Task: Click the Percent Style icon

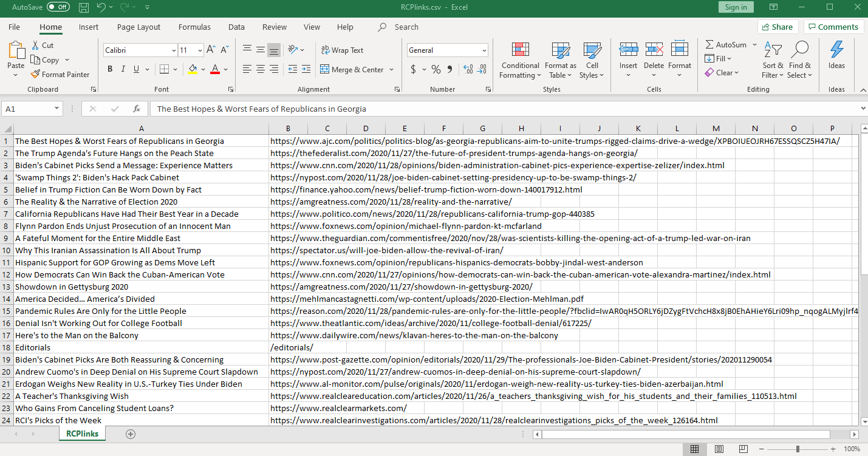Action: [436, 69]
